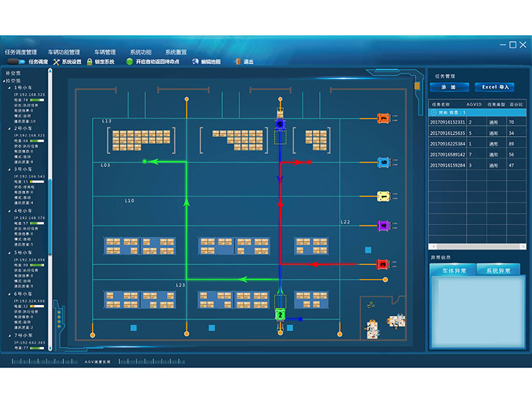Select the green AGV number 2 on map
Screen dimensions: 532x403
pos(280,314)
